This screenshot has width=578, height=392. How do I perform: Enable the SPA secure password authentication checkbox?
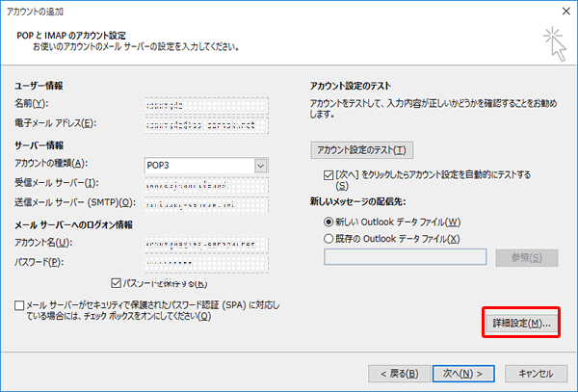pos(19,305)
